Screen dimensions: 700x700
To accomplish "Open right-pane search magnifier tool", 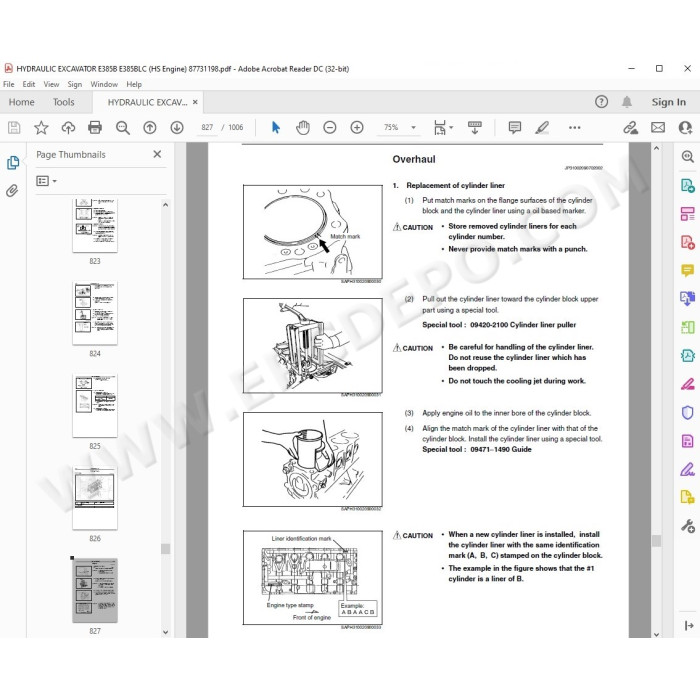I will pos(688,156).
